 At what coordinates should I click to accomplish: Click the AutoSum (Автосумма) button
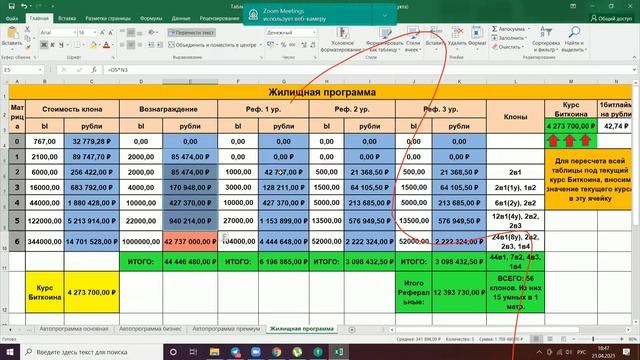pos(508,29)
